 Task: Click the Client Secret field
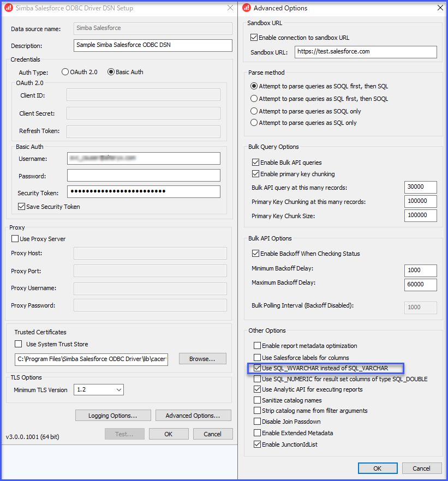[x=144, y=113]
